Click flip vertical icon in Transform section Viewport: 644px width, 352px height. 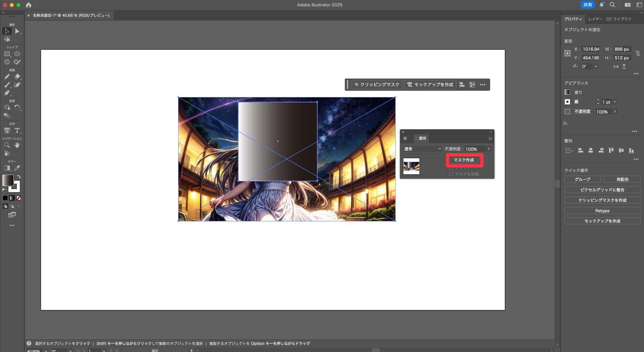pos(624,67)
